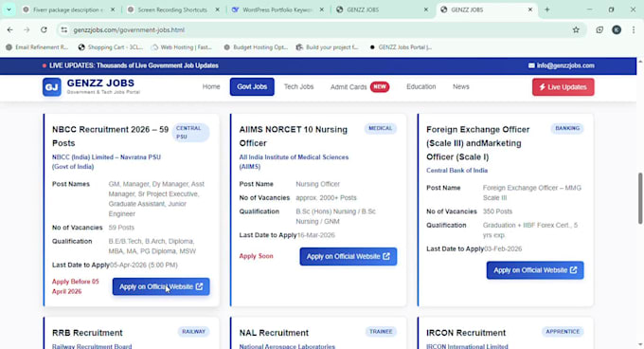
Task: Click Central Bank of India organization text
Action: click(x=456, y=170)
